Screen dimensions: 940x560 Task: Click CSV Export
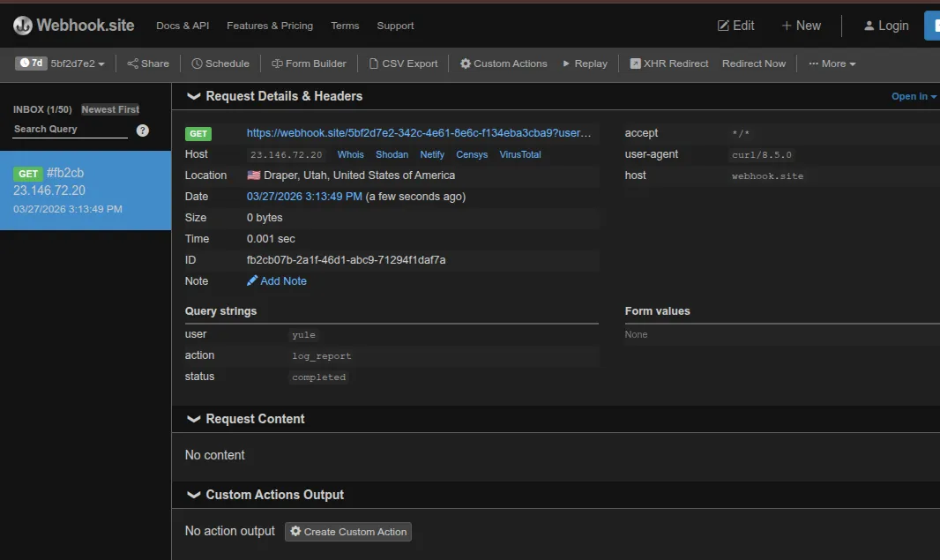click(403, 63)
